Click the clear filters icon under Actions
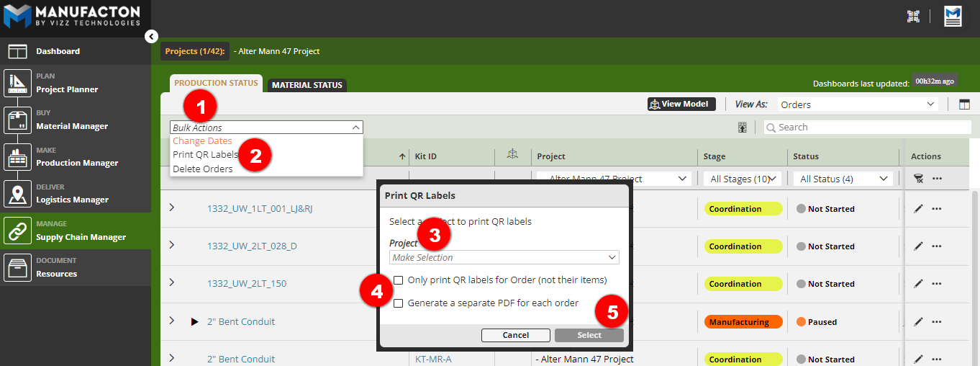 tap(919, 179)
